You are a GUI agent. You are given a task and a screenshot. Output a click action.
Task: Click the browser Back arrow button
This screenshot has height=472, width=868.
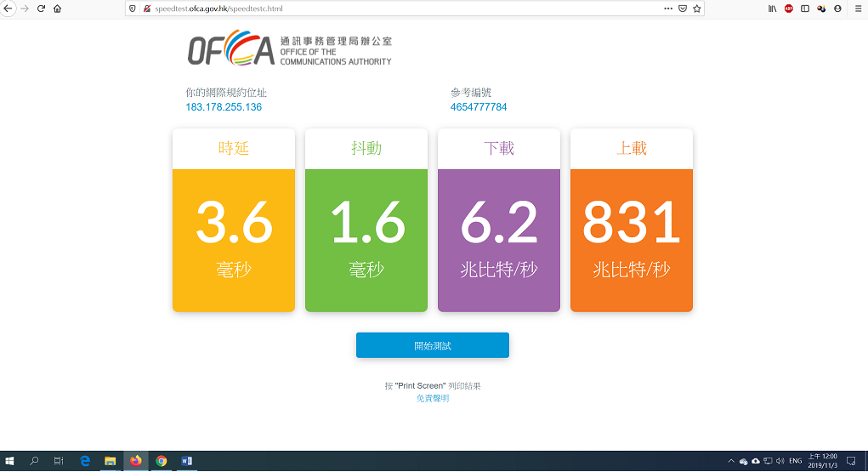pyautogui.click(x=8, y=9)
